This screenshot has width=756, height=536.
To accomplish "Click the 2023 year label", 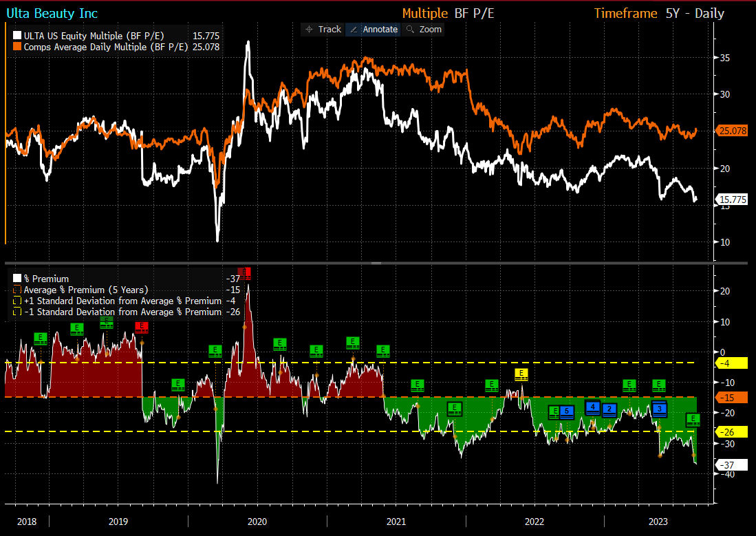I will click(658, 522).
